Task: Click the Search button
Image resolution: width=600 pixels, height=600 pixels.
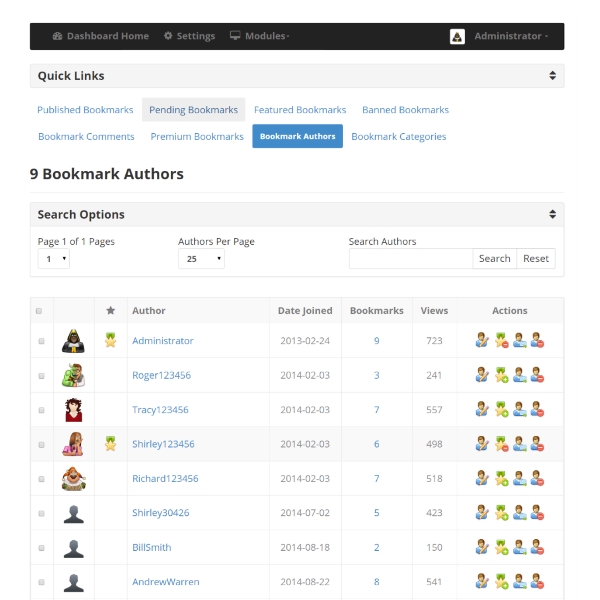Action: (x=494, y=259)
